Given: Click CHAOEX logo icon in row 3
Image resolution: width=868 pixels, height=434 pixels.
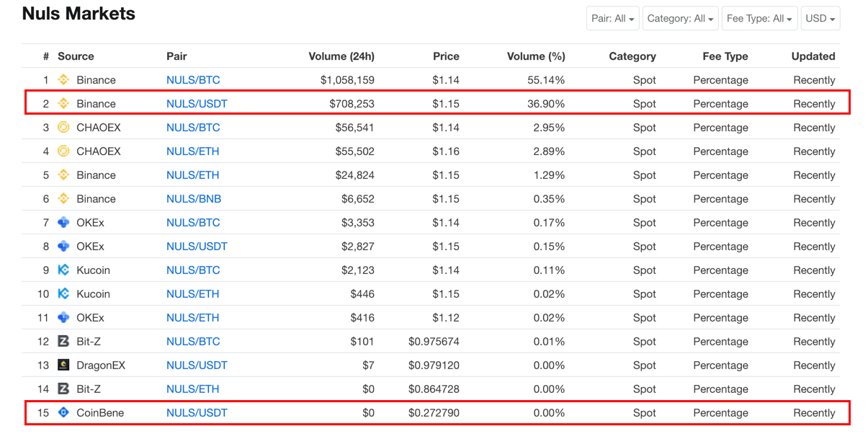Looking at the screenshot, I should tap(63, 128).
